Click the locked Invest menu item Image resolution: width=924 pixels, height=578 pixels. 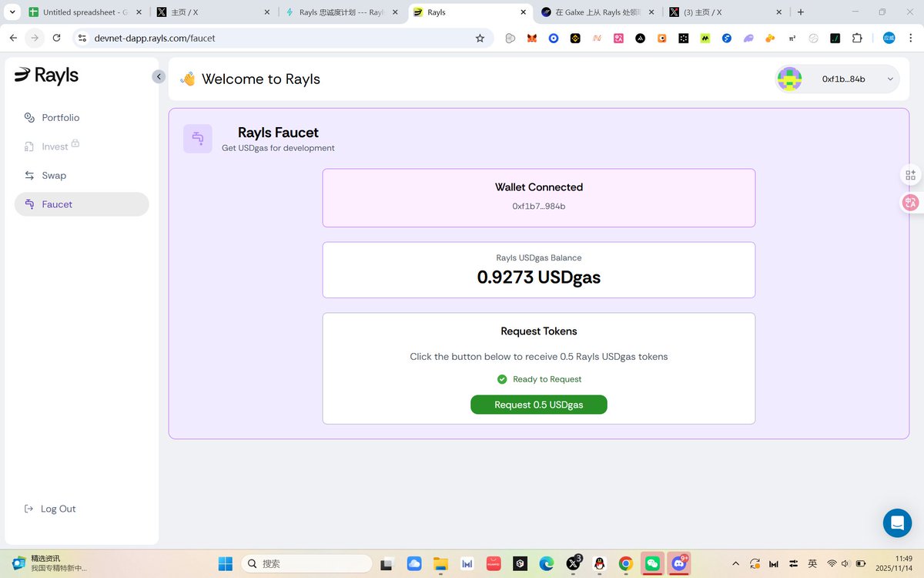tap(52, 146)
